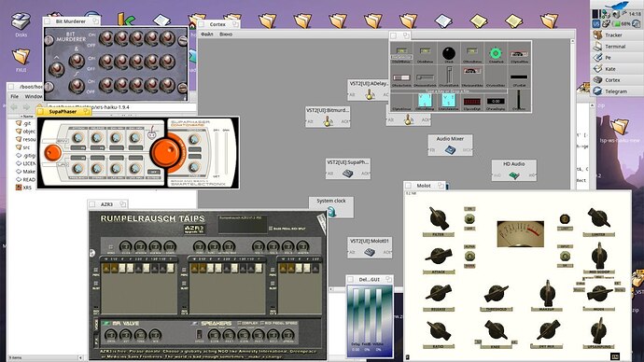Screen dimensions: 644x362
Task: Expand the Cortex entry in the Deskbar
Action: [613, 80]
